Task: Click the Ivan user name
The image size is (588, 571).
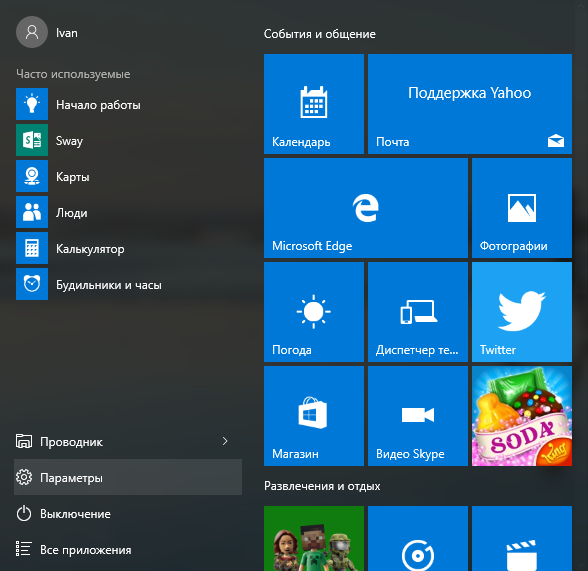Action: coord(67,33)
